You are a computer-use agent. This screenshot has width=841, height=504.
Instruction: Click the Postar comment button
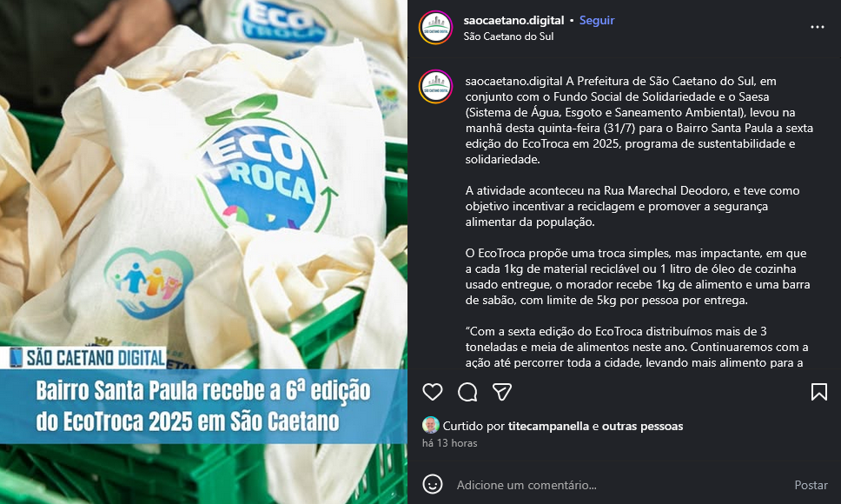point(811,485)
